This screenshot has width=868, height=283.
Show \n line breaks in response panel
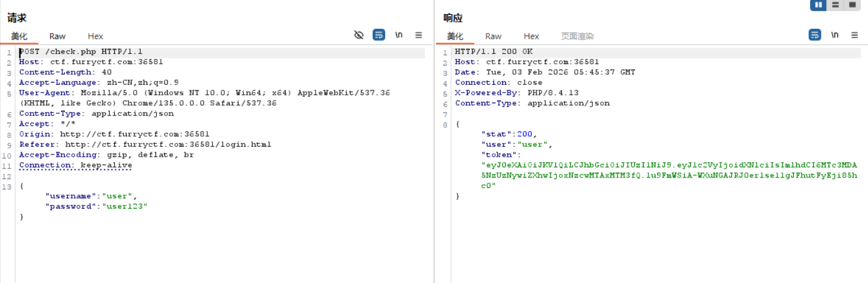[x=834, y=35]
